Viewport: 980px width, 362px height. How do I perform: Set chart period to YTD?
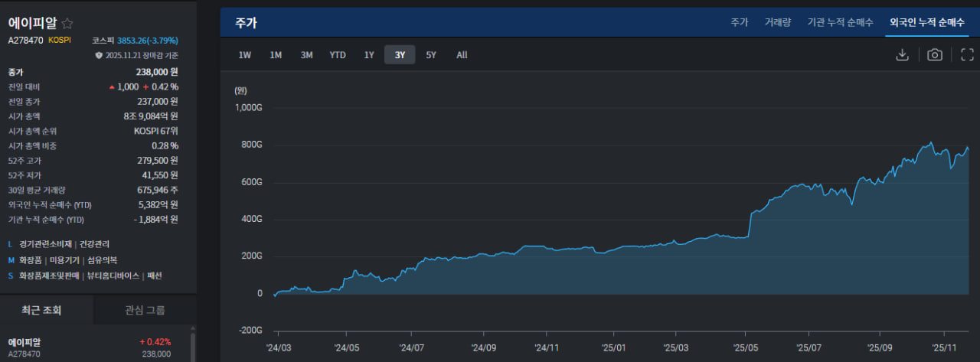pos(338,55)
